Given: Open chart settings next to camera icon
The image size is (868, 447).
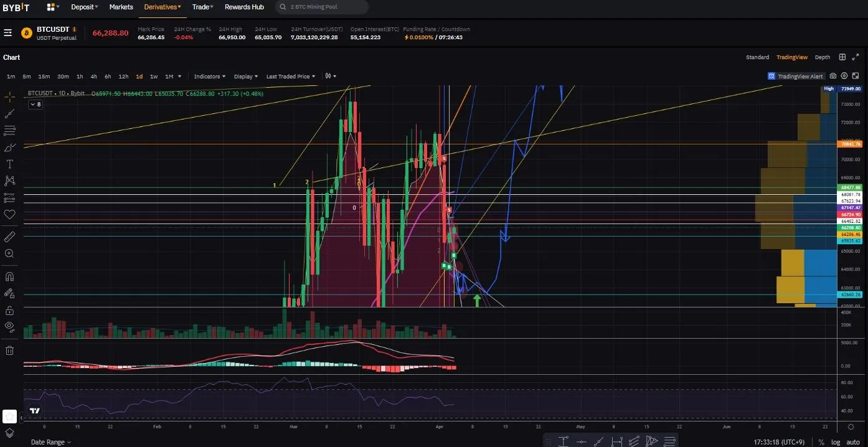Looking at the screenshot, I should (x=844, y=76).
